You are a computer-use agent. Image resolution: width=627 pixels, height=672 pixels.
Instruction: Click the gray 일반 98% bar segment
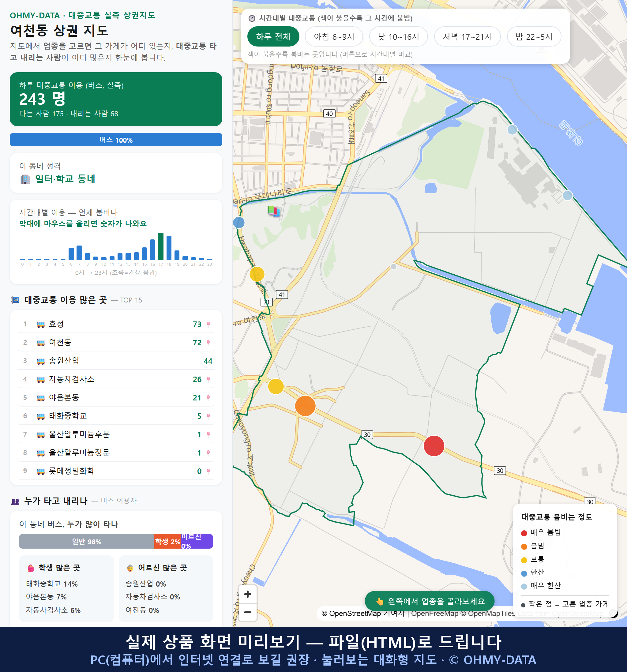click(x=87, y=541)
